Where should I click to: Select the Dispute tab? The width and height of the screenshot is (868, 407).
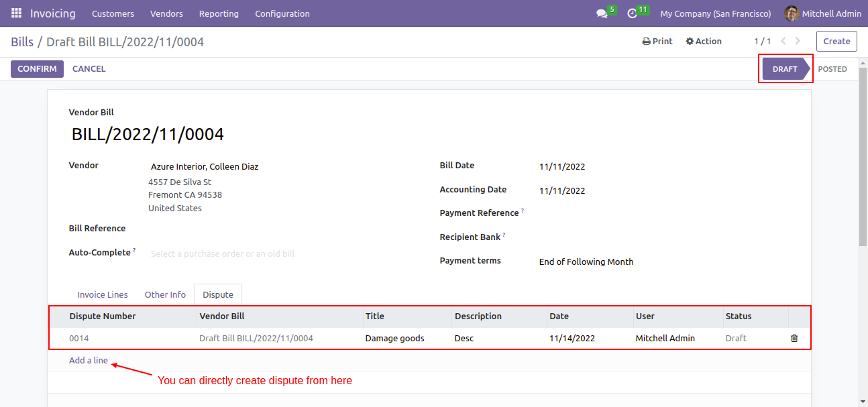point(218,295)
